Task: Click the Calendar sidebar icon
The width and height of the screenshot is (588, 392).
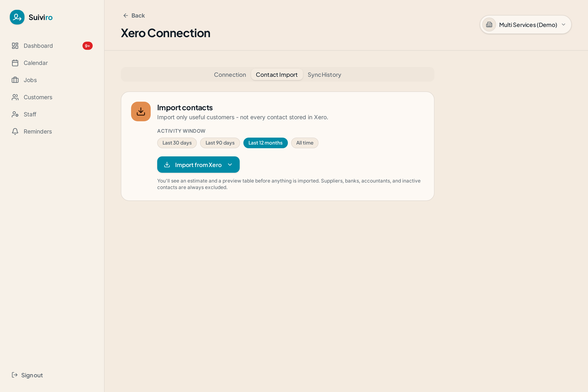Action: (15, 63)
